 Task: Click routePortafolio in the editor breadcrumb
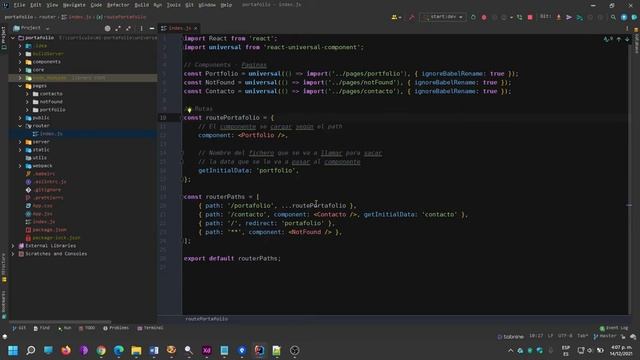click(x=207, y=319)
